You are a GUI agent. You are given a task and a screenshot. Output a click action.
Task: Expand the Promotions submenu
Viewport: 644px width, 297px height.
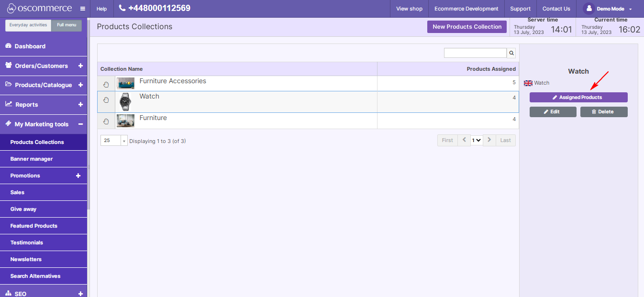pyautogui.click(x=78, y=176)
